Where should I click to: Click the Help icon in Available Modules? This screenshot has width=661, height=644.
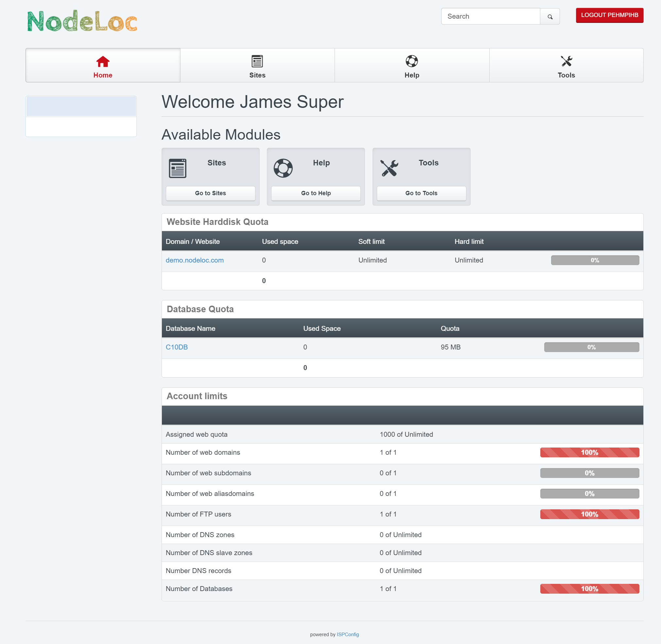click(x=283, y=168)
